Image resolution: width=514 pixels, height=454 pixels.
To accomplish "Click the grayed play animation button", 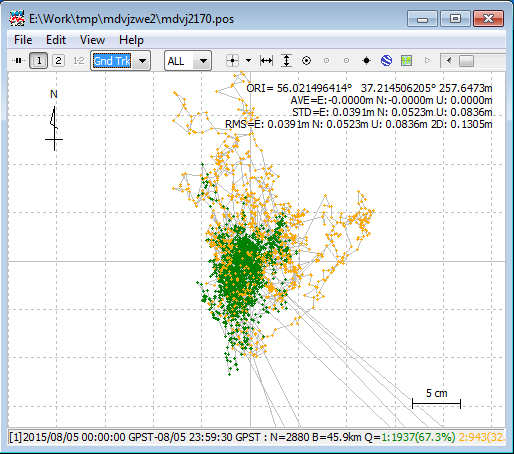I will [x=427, y=61].
